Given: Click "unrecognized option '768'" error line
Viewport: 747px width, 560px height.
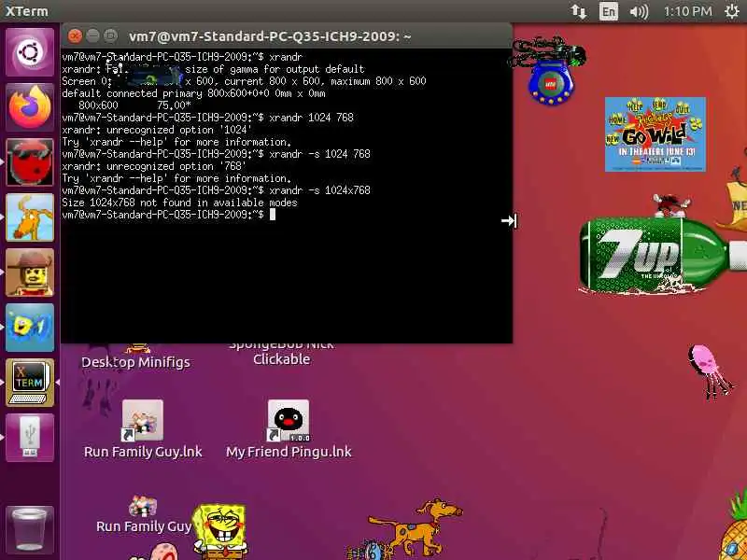Looking at the screenshot, I should [x=154, y=166].
